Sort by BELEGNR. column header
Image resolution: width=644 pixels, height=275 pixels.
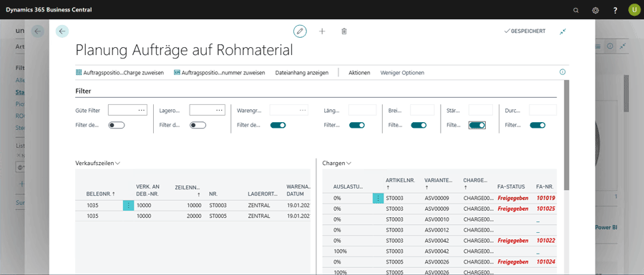[x=102, y=194]
